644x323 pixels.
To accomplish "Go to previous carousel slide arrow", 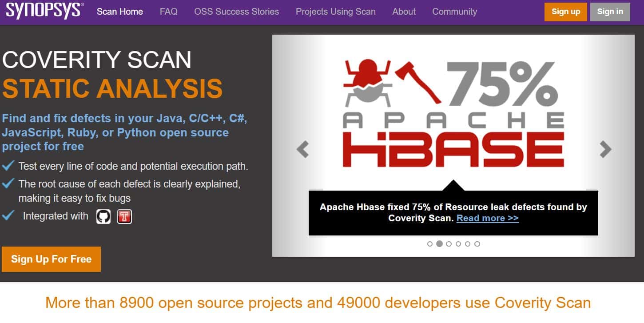I will [303, 149].
